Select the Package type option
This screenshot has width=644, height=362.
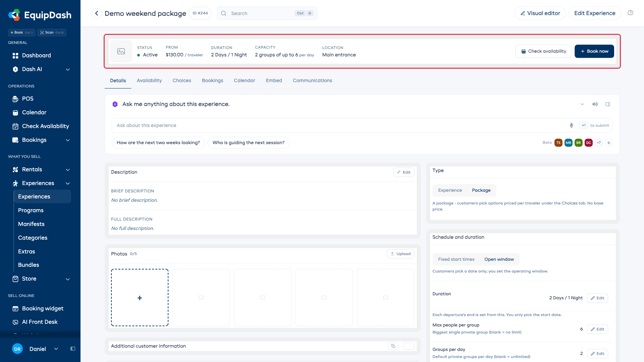pyautogui.click(x=481, y=190)
